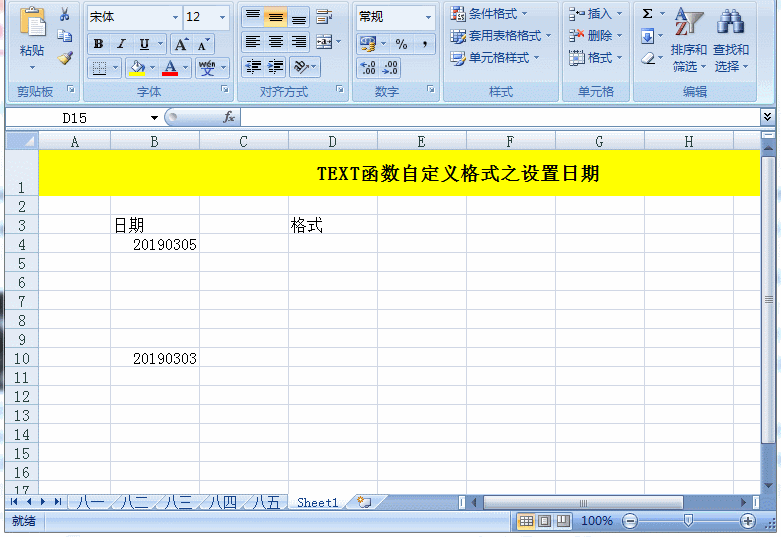Click the zoom slider handle
The height and width of the screenshot is (537, 781).
(688, 521)
